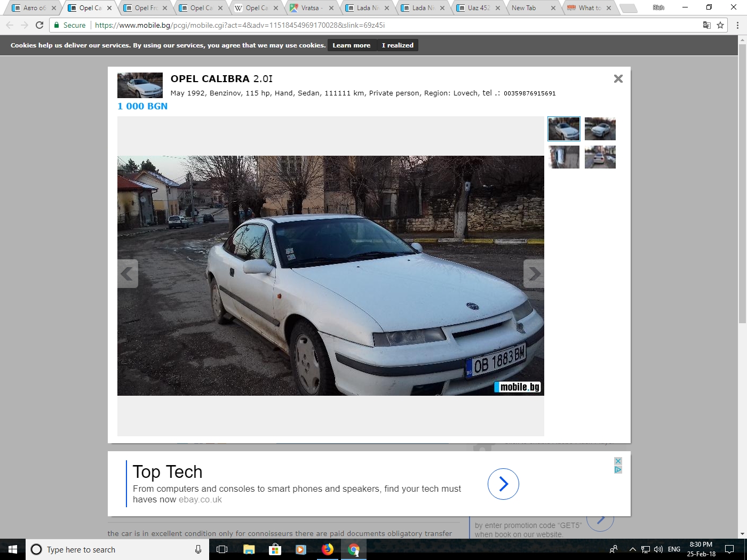Select the second thumbnail, top right
Screen dimensions: 747x560
point(600,129)
